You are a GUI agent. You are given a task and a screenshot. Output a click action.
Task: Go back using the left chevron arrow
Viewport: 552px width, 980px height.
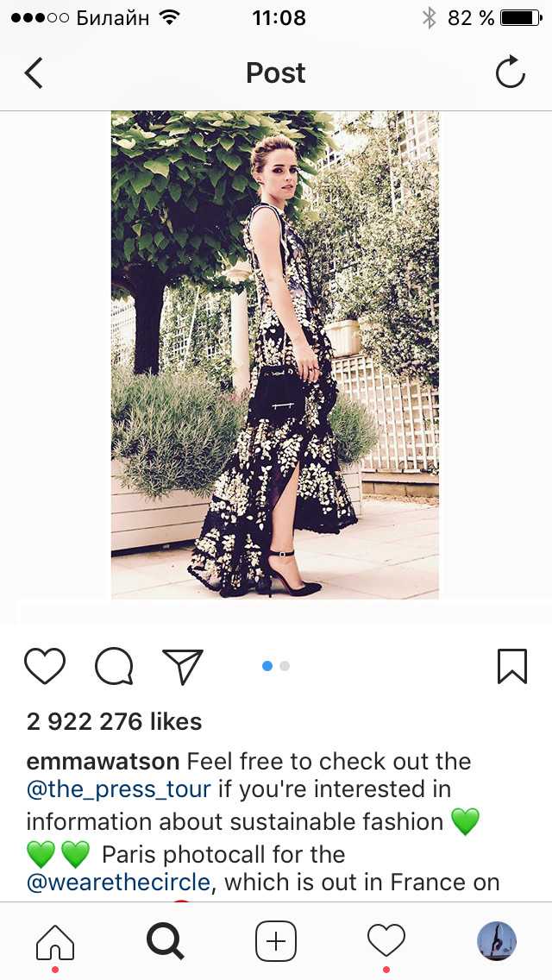click(33, 73)
